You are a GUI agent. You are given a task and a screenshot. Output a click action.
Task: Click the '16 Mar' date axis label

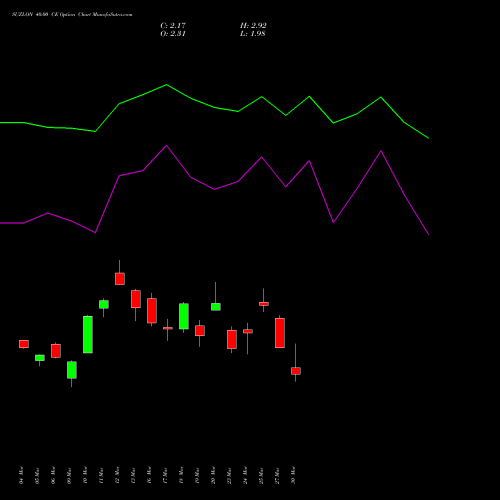pyautogui.click(x=149, y=475)
